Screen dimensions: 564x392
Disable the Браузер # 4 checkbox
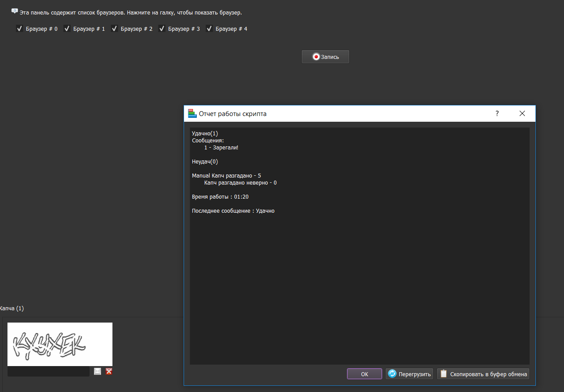[x=210, y=29]
